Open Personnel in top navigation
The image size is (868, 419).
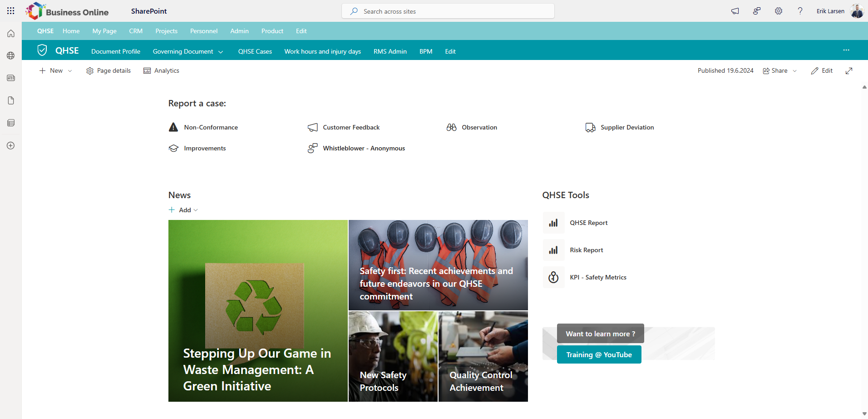pyautogui.click(x=204, y=31)
